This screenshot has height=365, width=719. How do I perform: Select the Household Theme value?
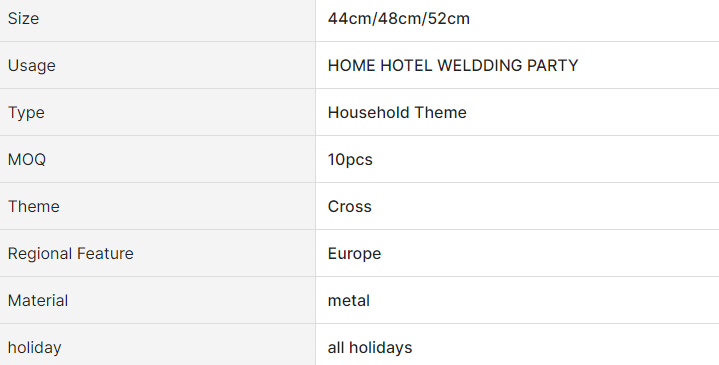397,112
